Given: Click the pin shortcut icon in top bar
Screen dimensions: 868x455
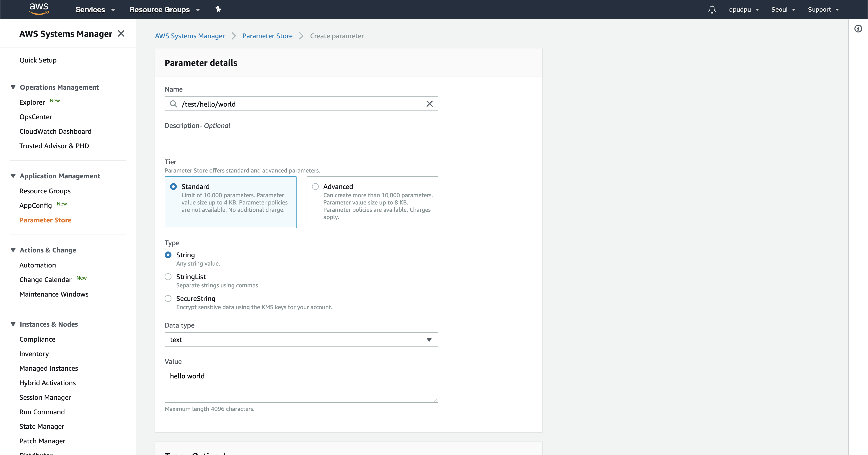Looking at the screenshot, I should (x=218, y=9).
